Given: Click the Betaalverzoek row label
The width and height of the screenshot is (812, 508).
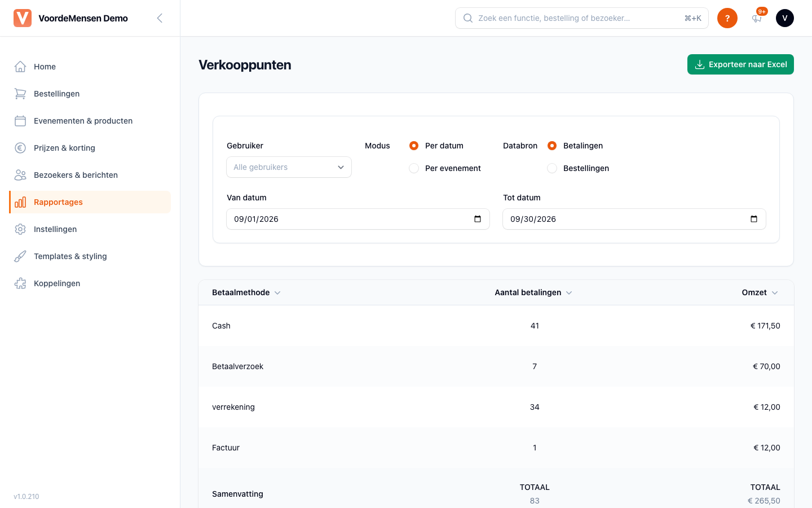Looking at the screenshot, I should tap(238, 366).
